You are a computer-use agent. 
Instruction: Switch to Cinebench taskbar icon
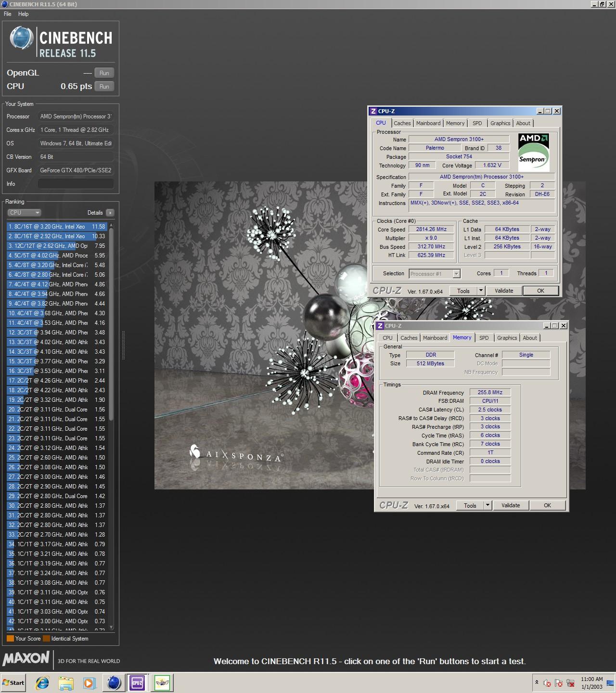[x=114, y=682]
